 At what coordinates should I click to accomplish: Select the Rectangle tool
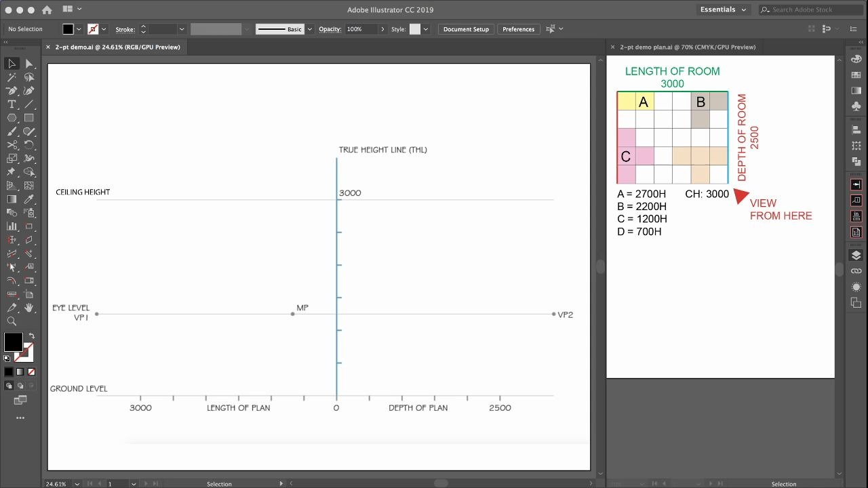[x=29, y=118]
